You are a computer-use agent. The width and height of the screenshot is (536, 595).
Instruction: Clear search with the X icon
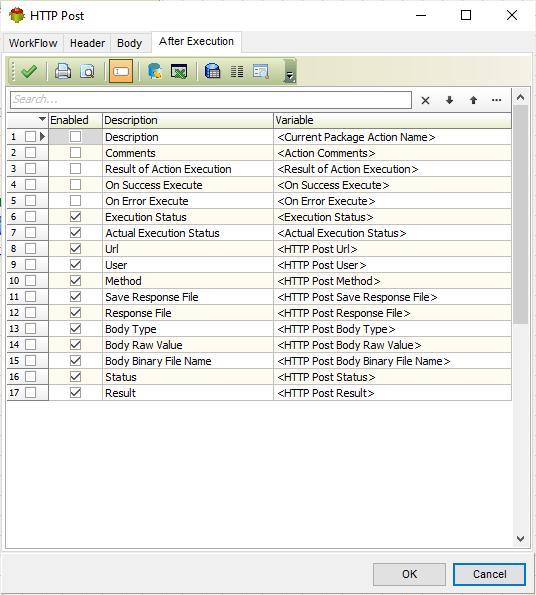coord(426,100)
